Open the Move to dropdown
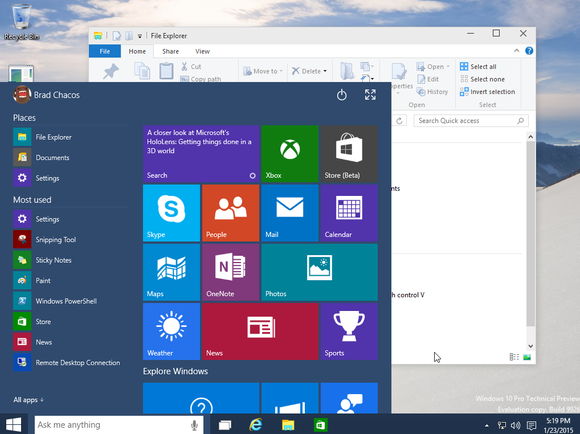The height and width of the screenshot is (434, 580). (263, 71)
